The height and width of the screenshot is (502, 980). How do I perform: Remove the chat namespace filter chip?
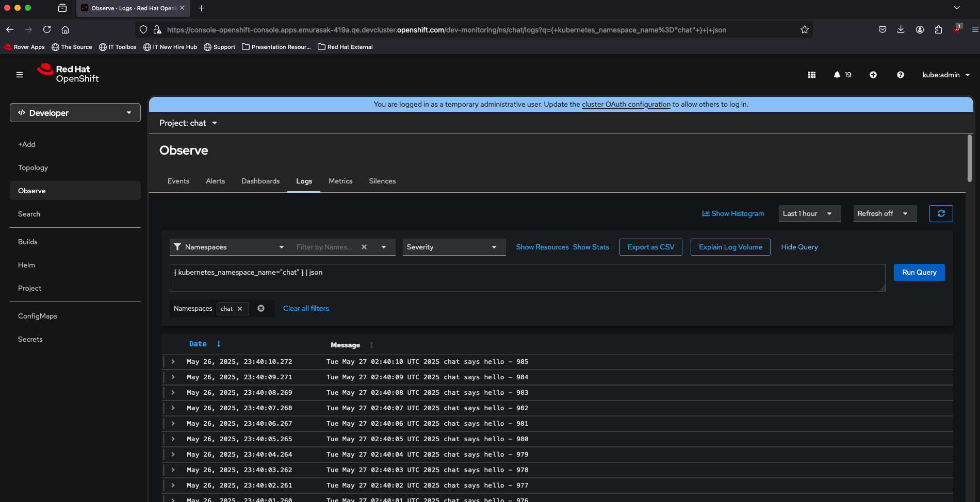point(240,309)
